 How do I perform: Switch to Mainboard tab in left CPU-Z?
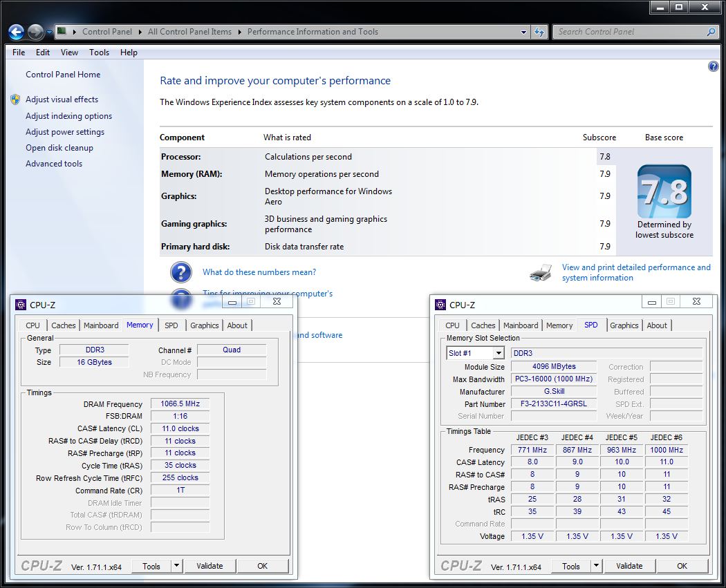click(101, 325)
